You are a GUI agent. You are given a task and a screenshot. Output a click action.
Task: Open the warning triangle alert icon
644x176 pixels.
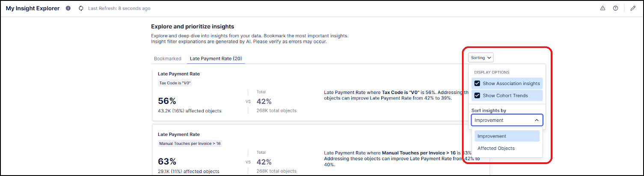602,8
